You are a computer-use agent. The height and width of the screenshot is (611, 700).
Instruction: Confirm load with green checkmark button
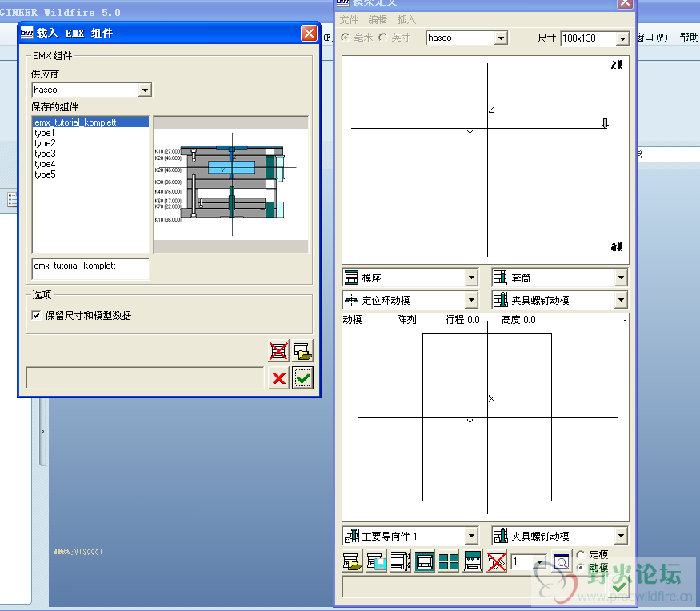[303, 378]
